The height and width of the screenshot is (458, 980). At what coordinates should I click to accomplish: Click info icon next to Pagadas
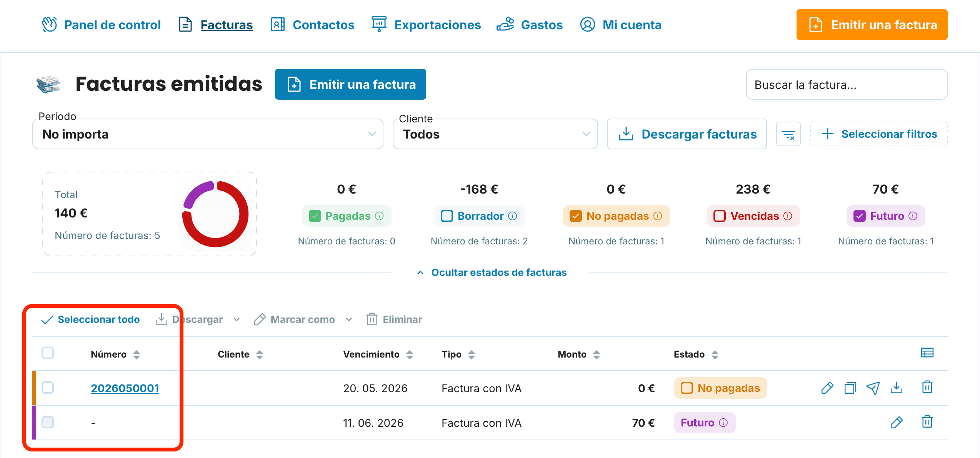click(x=380, y=216)
